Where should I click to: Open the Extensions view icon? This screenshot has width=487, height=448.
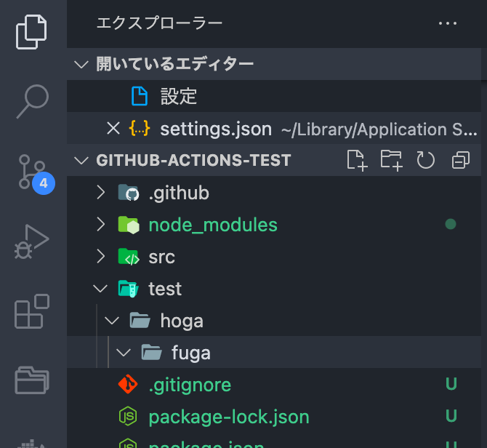[x=32, y=311]
